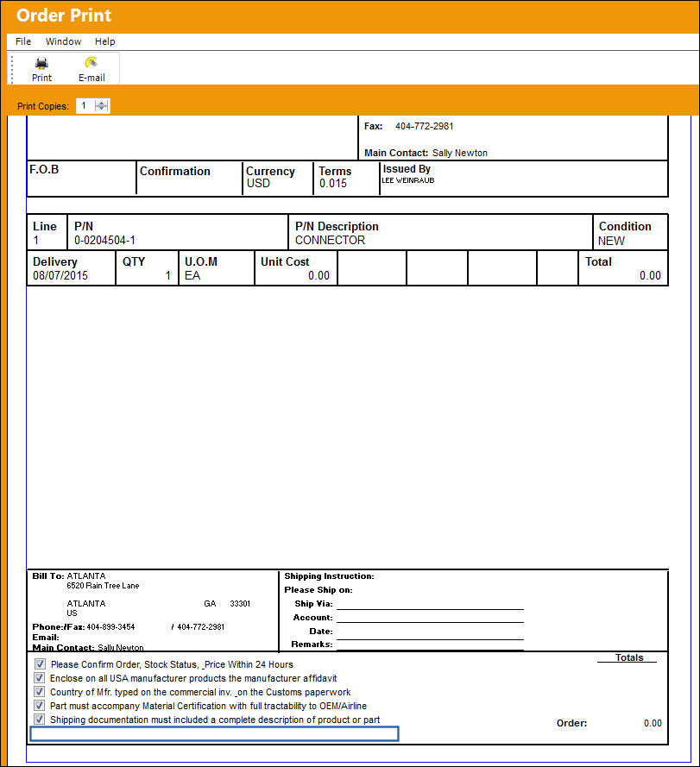Toggle the Please Confirm Order checkbox
This screenshot has height=767, width=700.
pyautogui.click(x=40, y=663)
